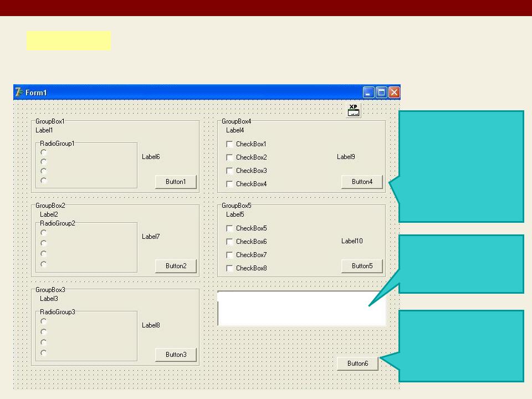The width and height of the screenshot is (532, 399).
Task: Tick CheckBox4
Action: [229, 184]
